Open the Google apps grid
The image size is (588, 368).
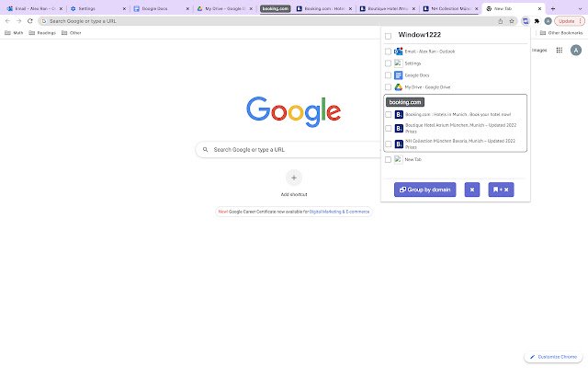[x=560, y=50]
